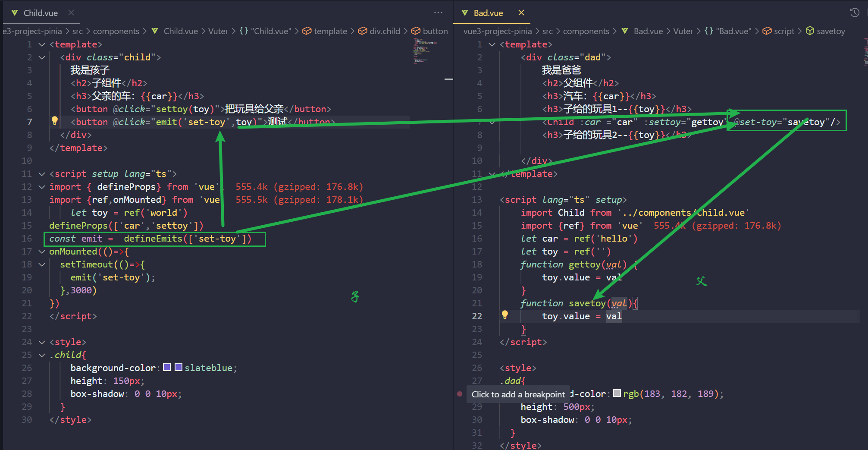Select components in Bad.vue breadcrumb
868x450 pixels.
[586, 31]
